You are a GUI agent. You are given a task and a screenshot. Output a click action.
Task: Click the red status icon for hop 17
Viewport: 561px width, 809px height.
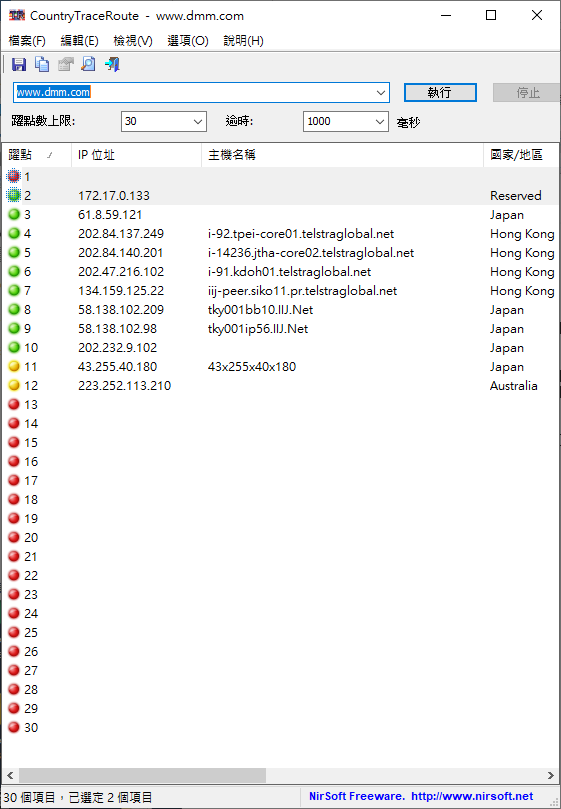(14, 480)
